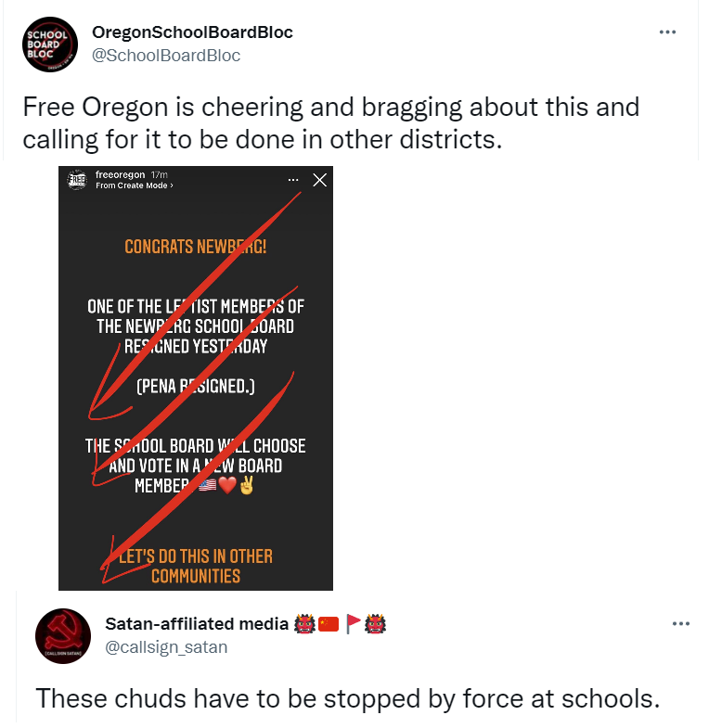Open the OregonSchoolBoardBloc tweet's three-dot menu

pyautogui.click(x=667, y=32)
